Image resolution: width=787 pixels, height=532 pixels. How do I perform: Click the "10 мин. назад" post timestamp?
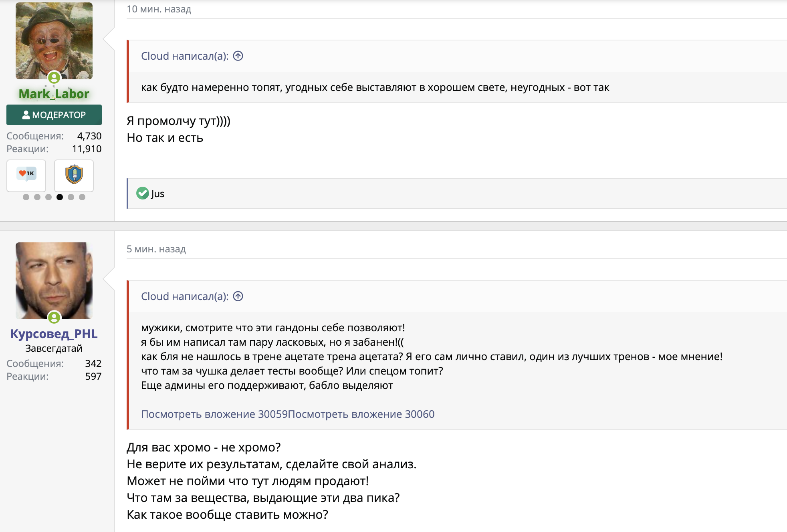click(x=159, y=9)
